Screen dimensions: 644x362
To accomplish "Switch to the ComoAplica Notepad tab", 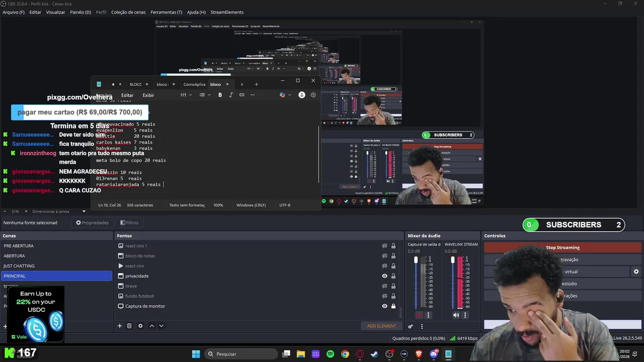I will pos(194,84).
